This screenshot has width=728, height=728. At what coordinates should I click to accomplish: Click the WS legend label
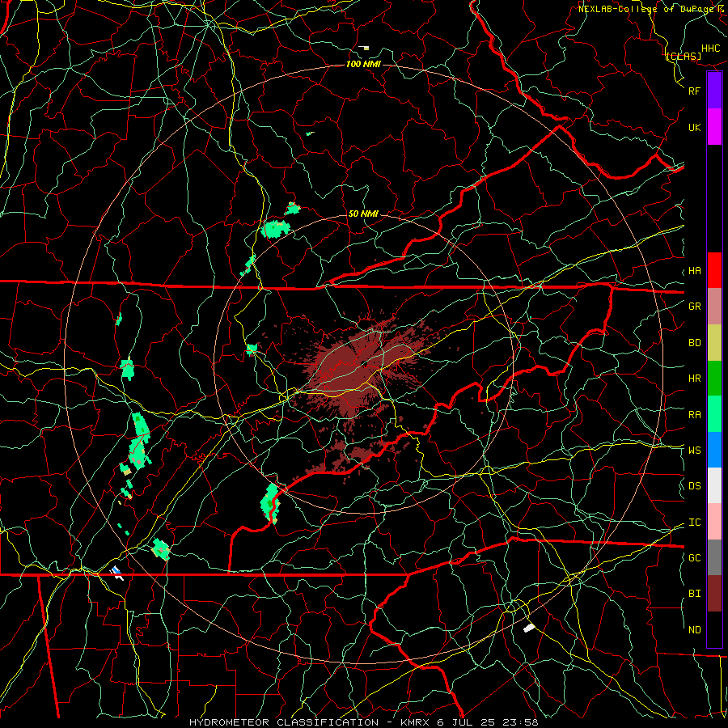pyautogui.click(x=695, y=451)
